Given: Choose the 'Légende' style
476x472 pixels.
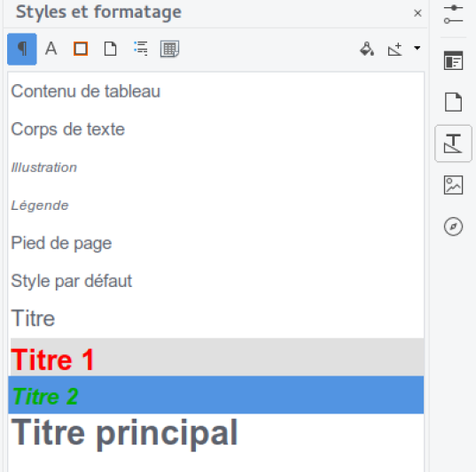Looking at the screenshot, I should [x=215, y=205].
